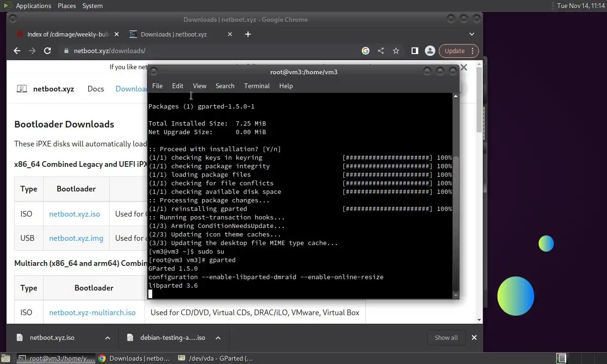The width and height of the screenshot is (607, 364).
Task: Open terminal File menu
Action: (157, 86)
